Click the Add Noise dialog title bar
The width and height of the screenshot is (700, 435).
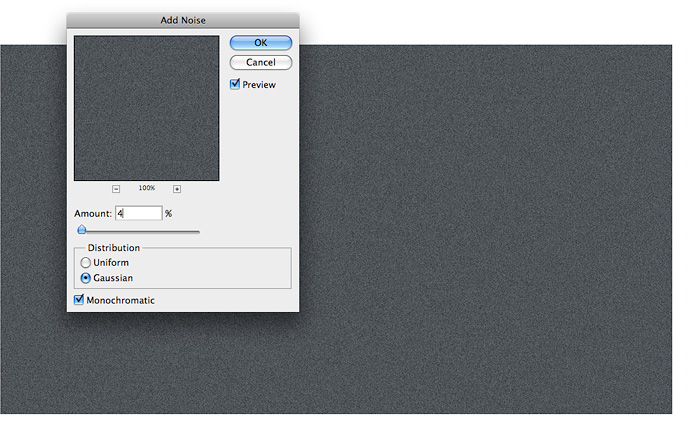point(183,20)
